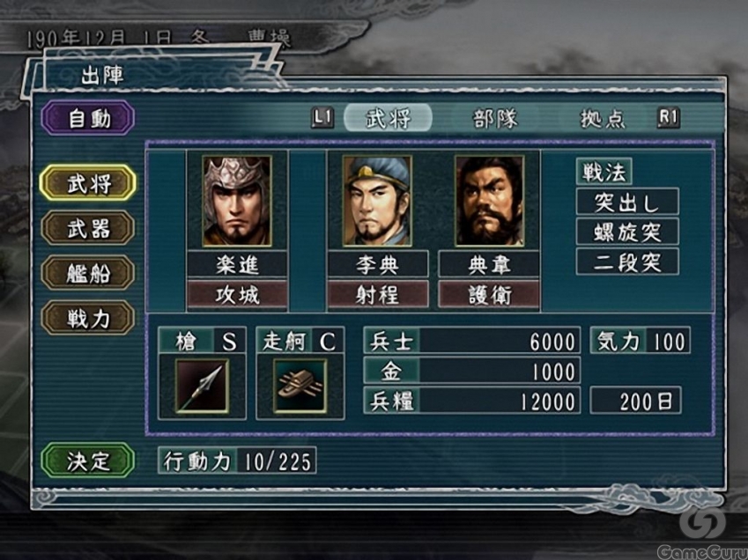Open the 武将 tab at top
Screen dimensions: 748x560
pyautogui.click(x=389, y=118)
